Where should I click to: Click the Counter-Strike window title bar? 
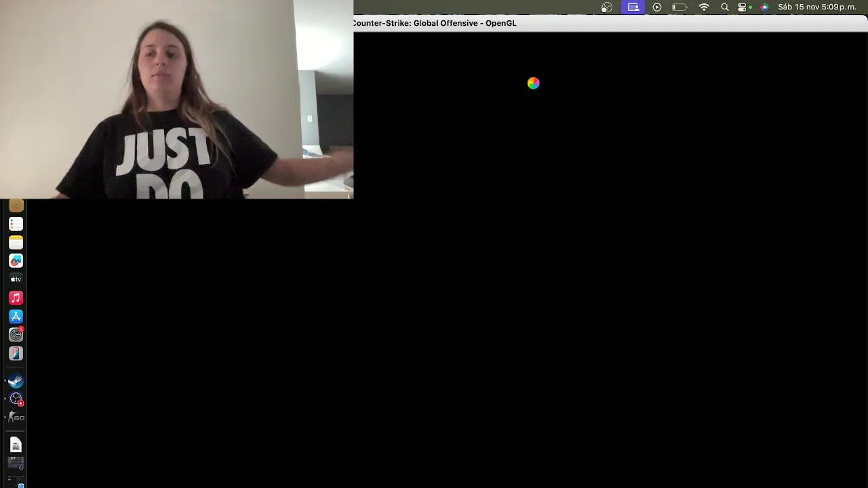click(x=610, y=23)
